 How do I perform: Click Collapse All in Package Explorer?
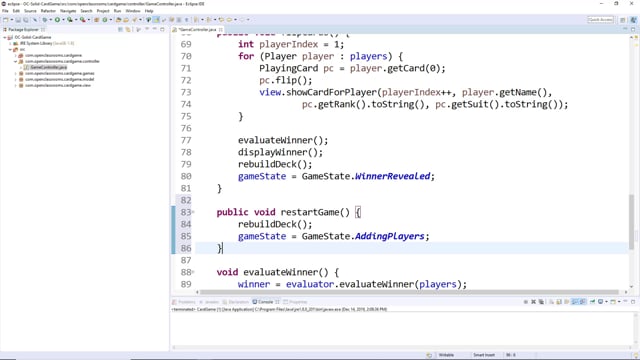coord(120,29)
